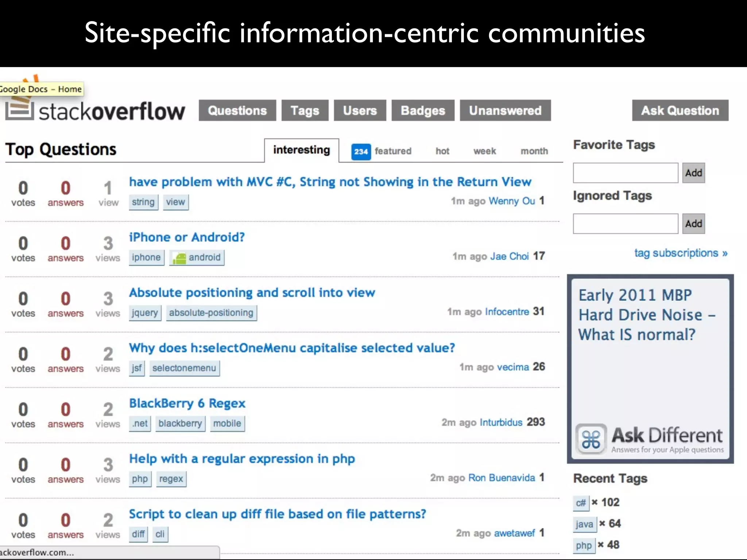747x560 pixels.
Task: Click the Ignored Tags input field
Action: (x=626, y=223)
